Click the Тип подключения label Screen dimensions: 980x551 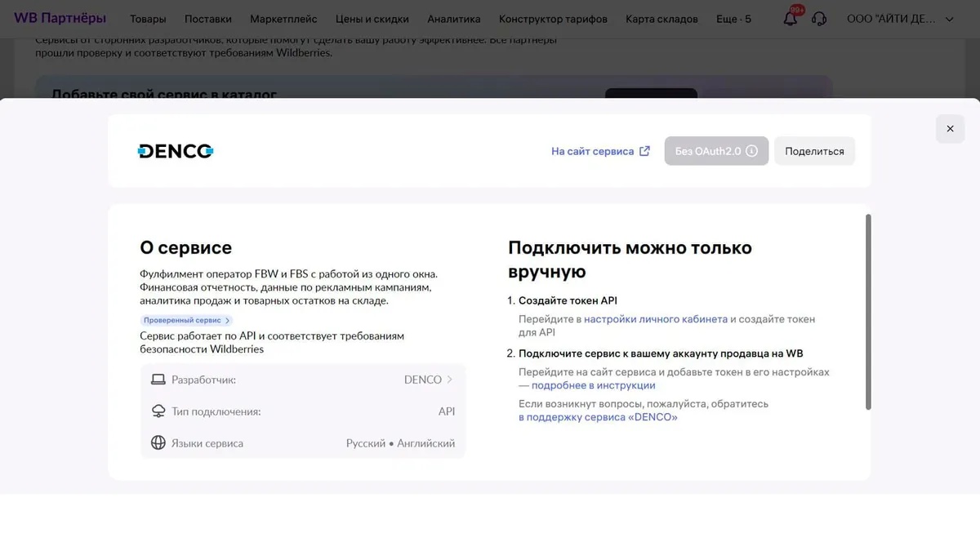click(216, 411)
